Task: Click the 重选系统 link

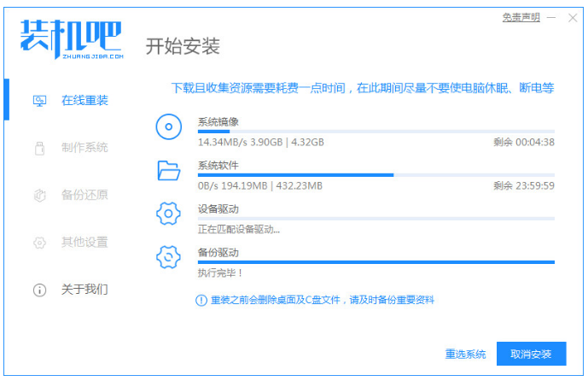Action: click(465, 354)
